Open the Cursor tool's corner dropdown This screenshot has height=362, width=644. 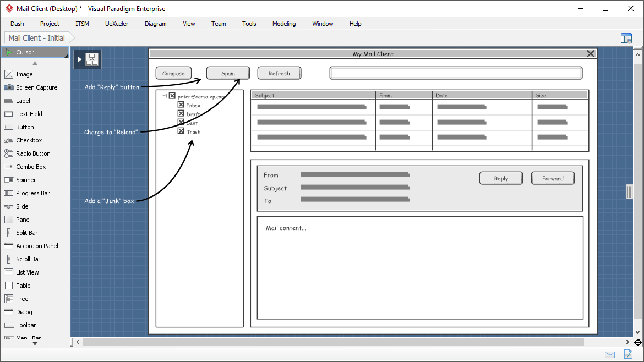[66, 56]
